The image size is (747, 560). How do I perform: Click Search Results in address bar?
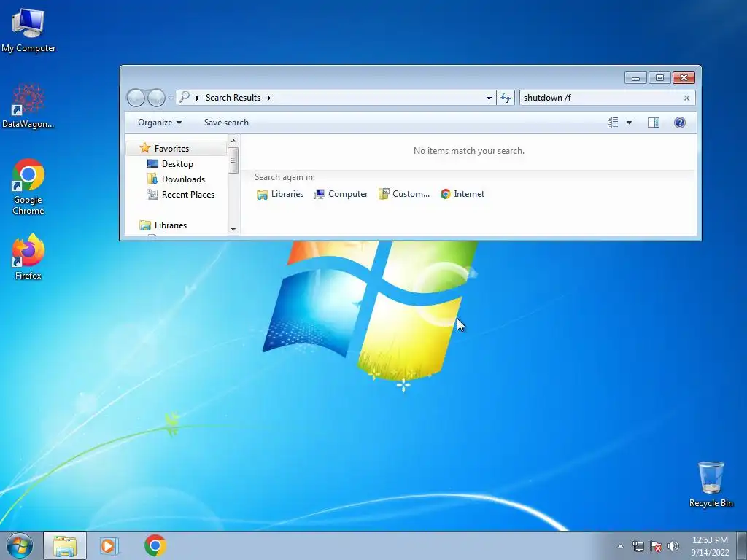233,98
